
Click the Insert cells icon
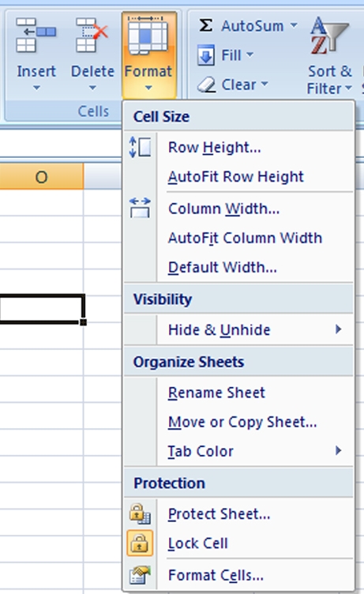[36, 35]
